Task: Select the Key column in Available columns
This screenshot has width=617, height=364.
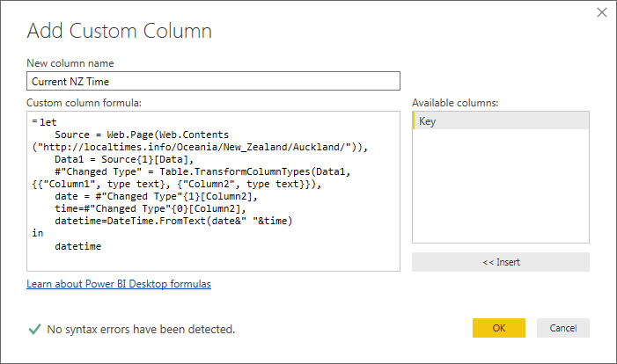Action: (x=500, y=121)
